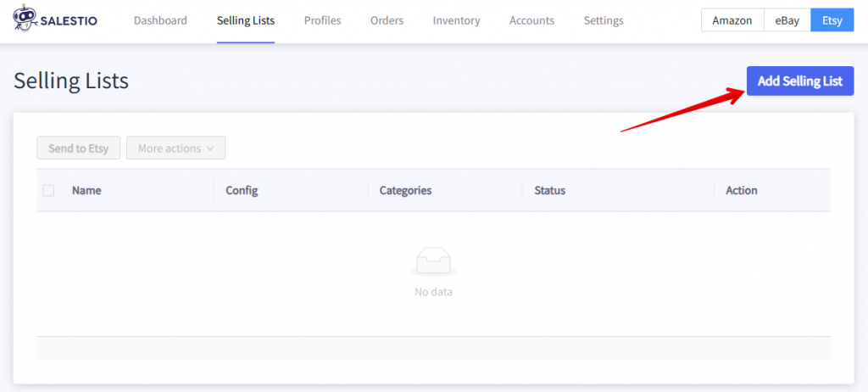Toggle the select-all checkbox in table header

pyautogui.click(x=48, y=190)
